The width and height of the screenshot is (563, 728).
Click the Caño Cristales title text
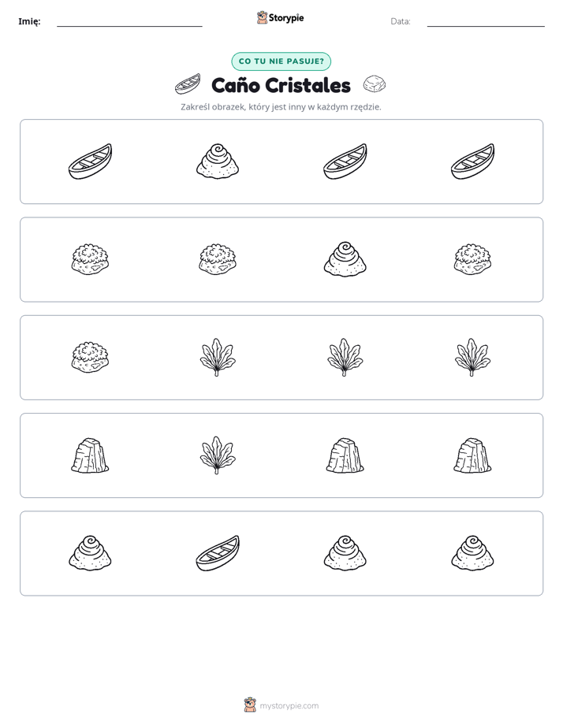point(281,85)
